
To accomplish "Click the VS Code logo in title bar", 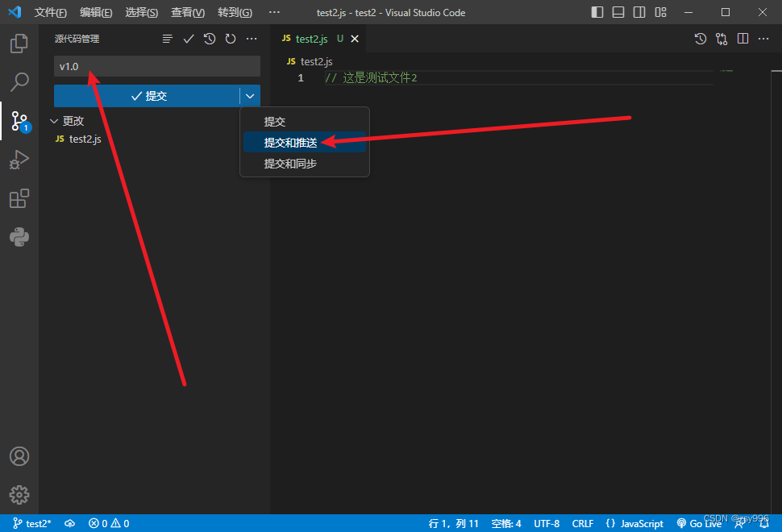I will coord(15,12).
